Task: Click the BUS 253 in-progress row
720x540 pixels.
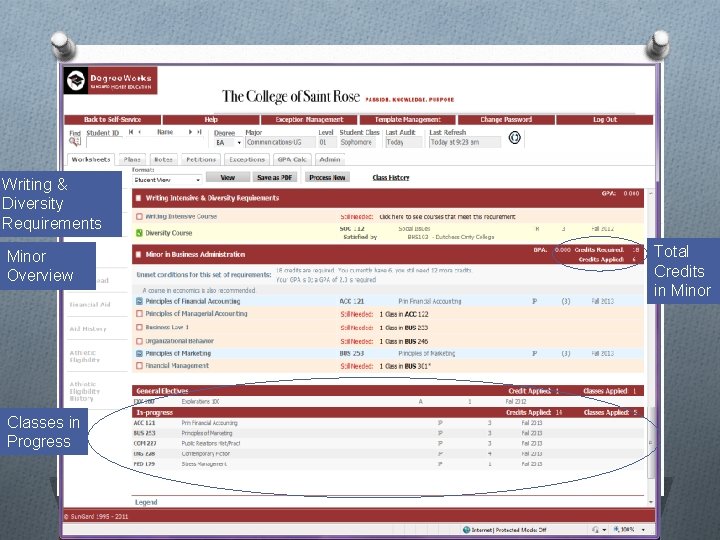Action: pyautogui.click(x=388, y=433)
